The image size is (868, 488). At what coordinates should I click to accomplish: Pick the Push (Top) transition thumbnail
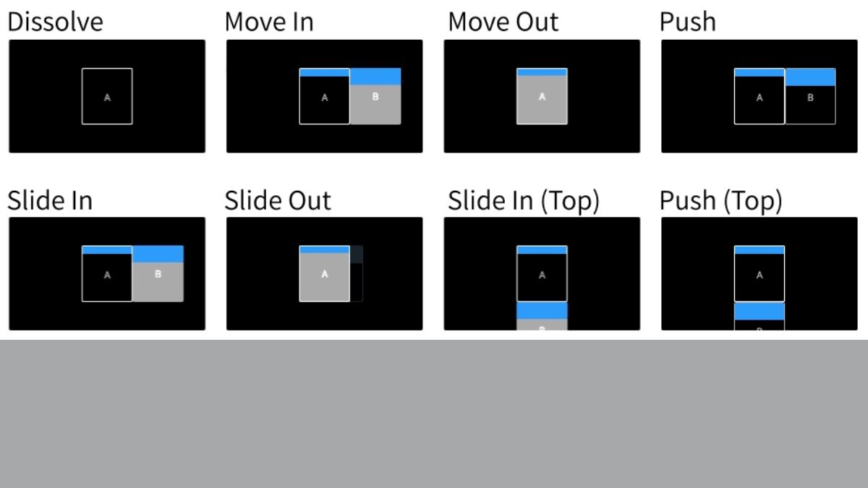(759, 273)
